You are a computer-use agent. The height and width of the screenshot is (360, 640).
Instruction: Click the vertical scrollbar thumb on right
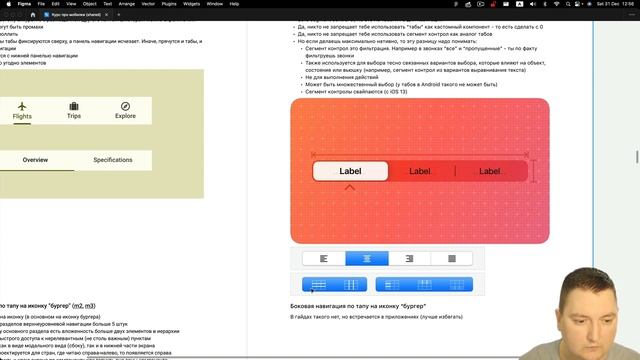pos(637,157)
